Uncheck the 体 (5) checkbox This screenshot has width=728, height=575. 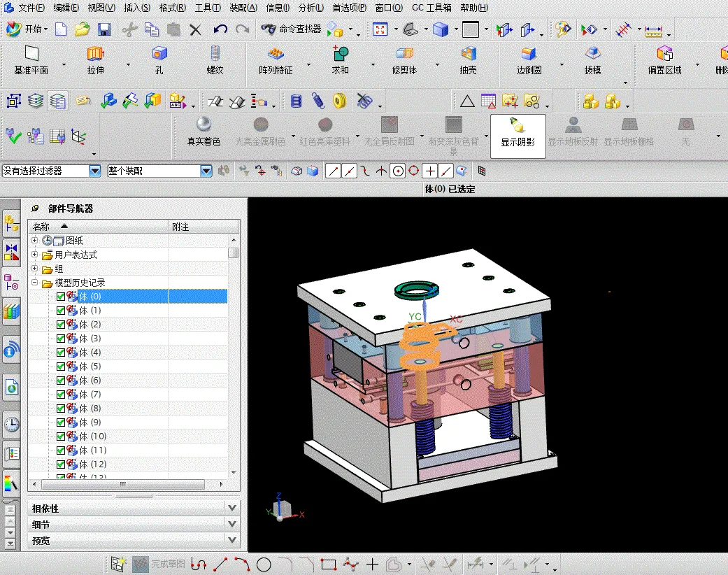61,367
